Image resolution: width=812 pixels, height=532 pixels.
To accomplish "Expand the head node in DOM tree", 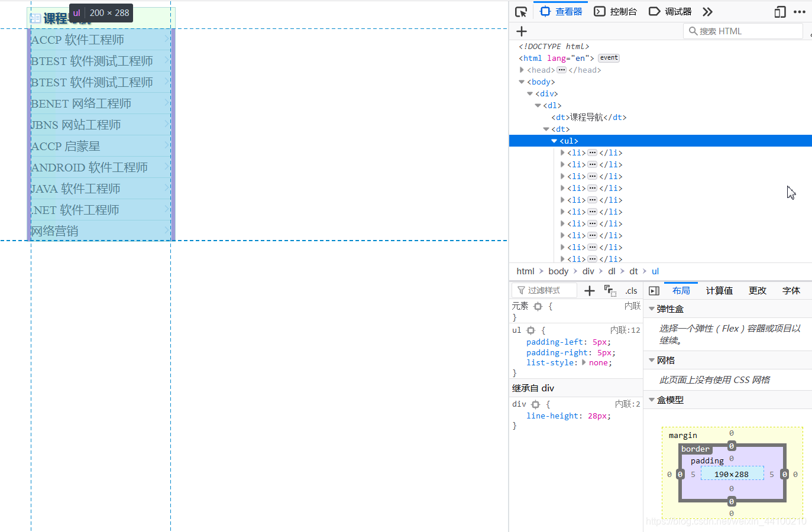I will click(522, 70).
